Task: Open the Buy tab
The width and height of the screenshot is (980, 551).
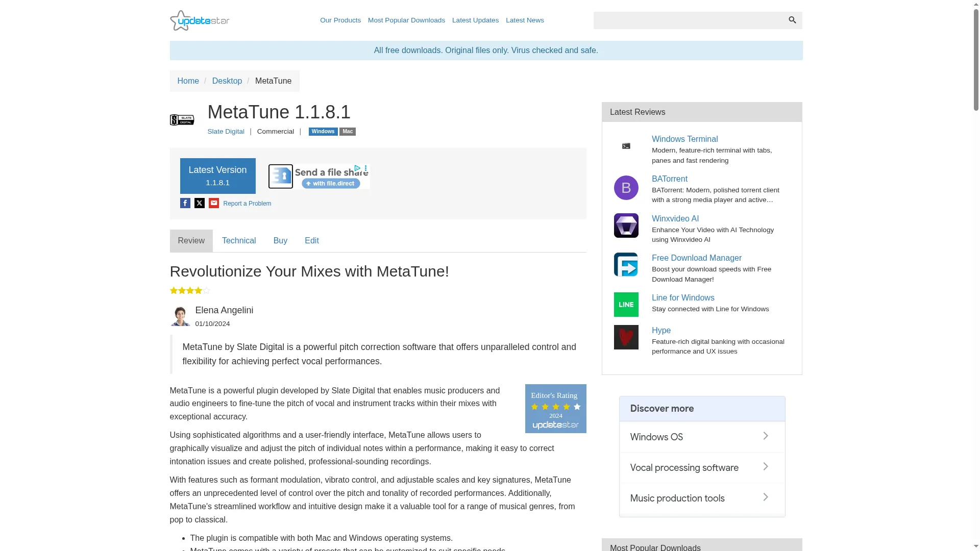Action: [x=280, y=241]
